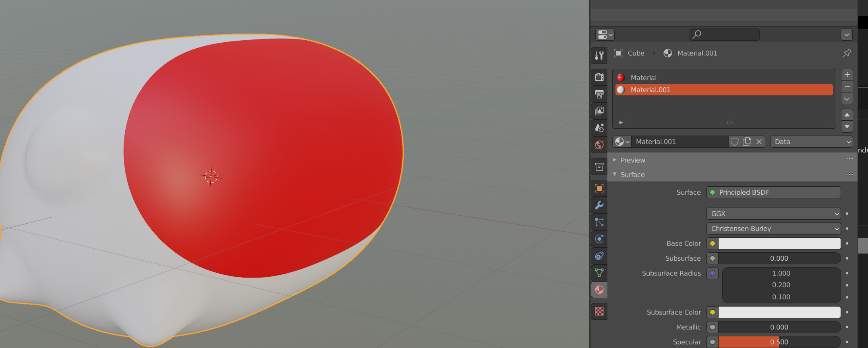868x348 pixels.
Task: Duplicate Material.001 as new material
Action: click(747, 142)
